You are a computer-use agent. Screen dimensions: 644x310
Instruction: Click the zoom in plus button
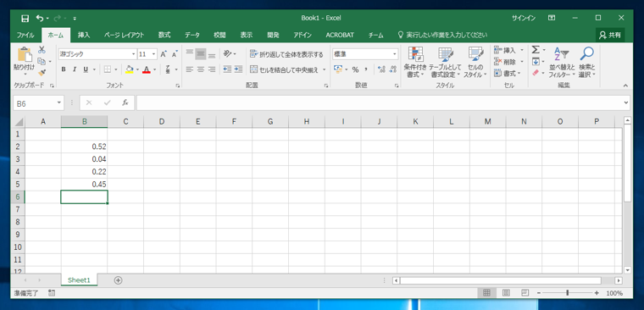tap(597, 293)
